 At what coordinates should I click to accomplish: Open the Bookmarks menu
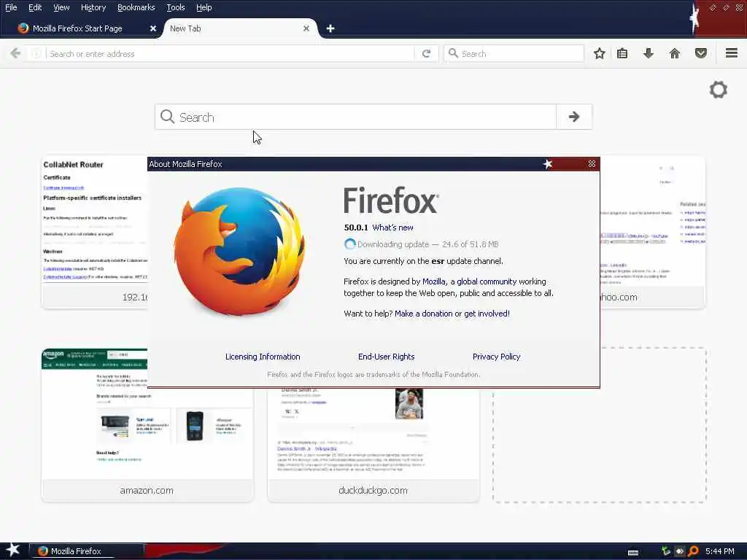pyautogui.click(x=136, y=7)
